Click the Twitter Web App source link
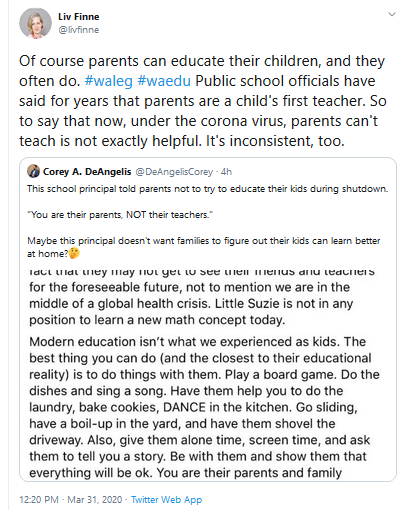The height and width of the screenshot is (510, 399). coord(166,500)
